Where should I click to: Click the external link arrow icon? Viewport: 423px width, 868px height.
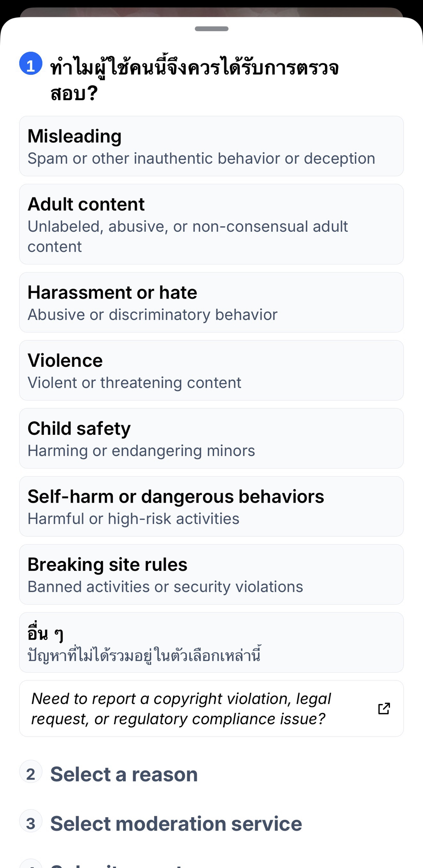tap(384, 708)
